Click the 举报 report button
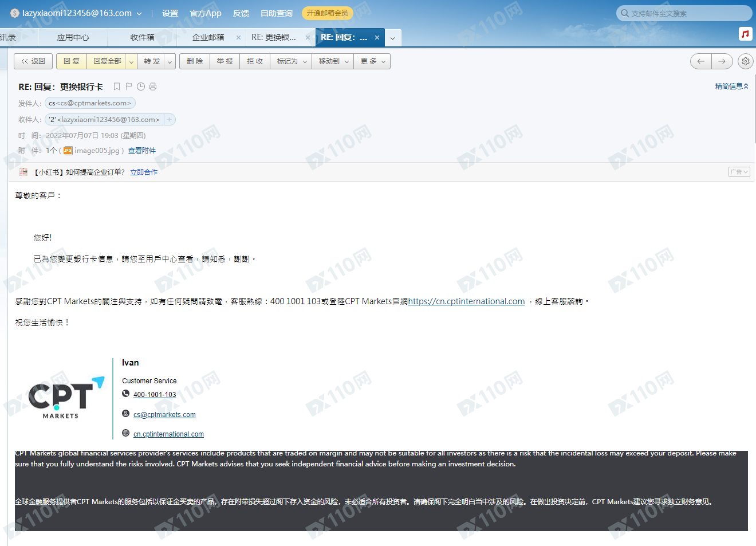The image size is (756, 546). click(225, 61)
